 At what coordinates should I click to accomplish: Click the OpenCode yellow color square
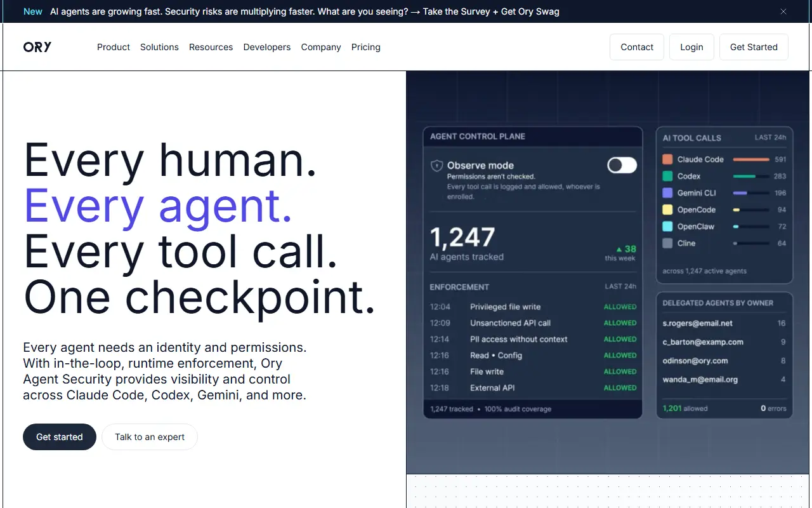[x=667, y=210]
